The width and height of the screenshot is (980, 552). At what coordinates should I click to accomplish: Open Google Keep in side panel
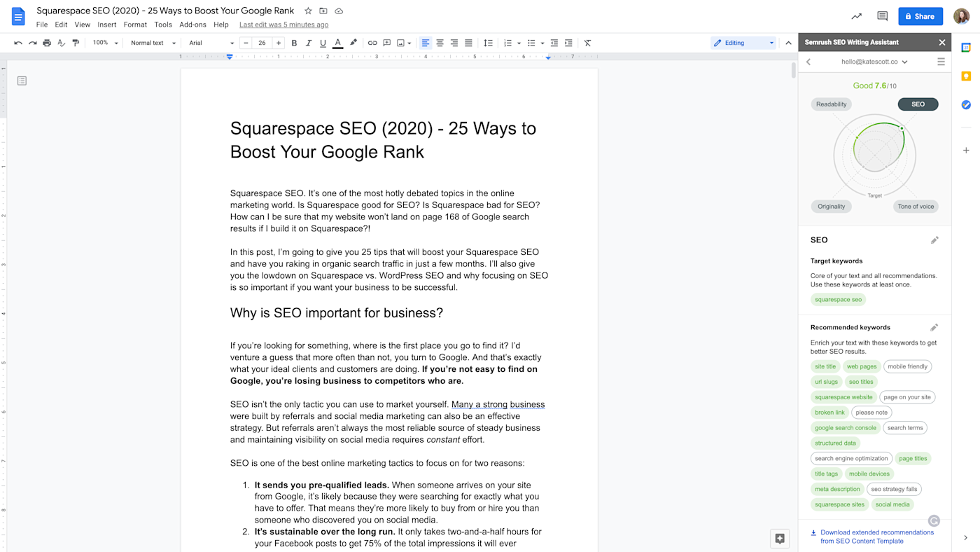point(966,76)
